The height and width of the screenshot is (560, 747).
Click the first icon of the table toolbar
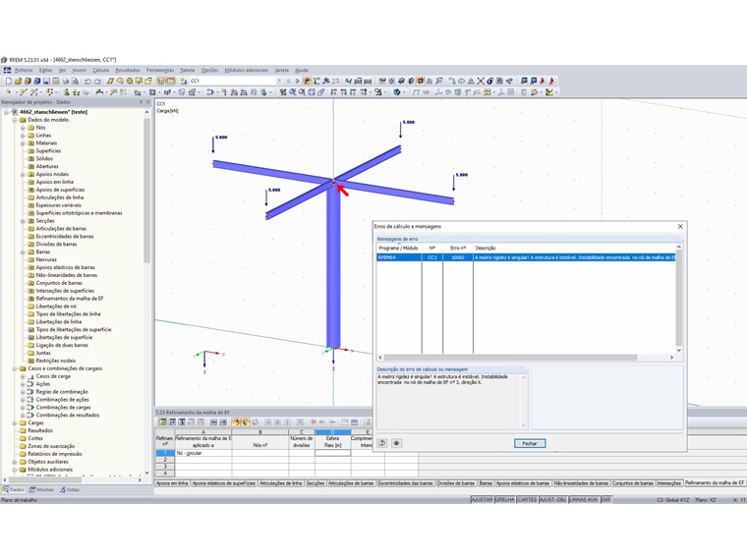click(162, 421)
